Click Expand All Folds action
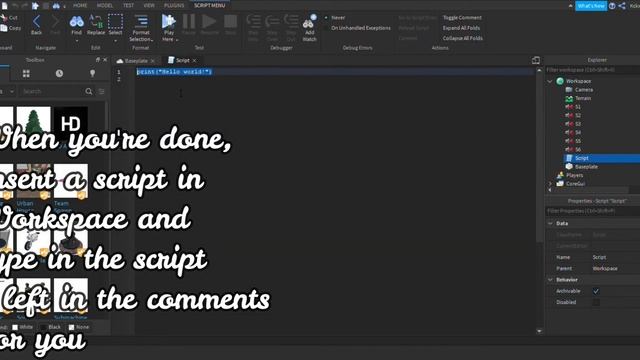 (461, 28)
